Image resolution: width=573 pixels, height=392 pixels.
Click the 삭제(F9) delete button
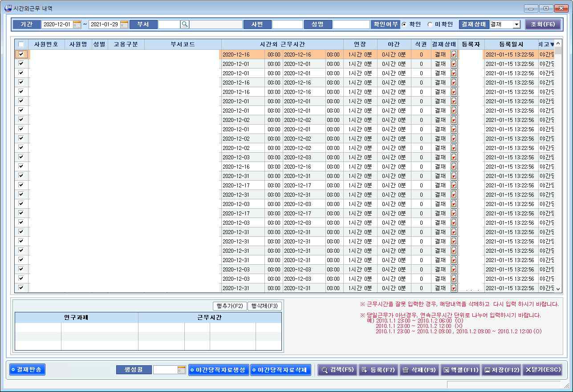[419, 370]
